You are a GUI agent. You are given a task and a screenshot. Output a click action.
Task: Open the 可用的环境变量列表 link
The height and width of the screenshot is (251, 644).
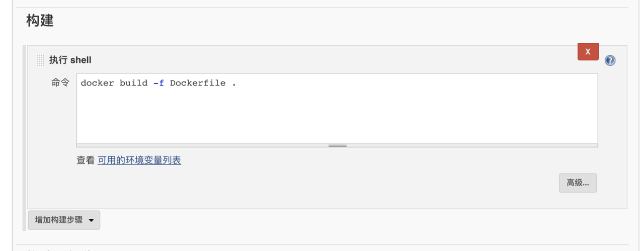(x=139, y=160)
